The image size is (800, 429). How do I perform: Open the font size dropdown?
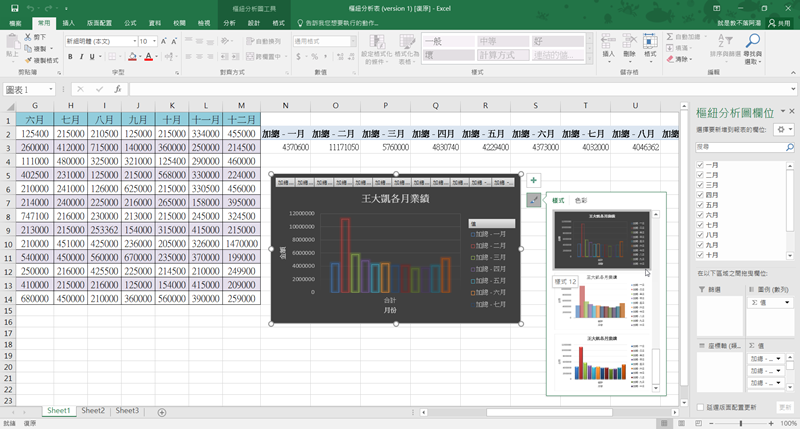point(153,41)
